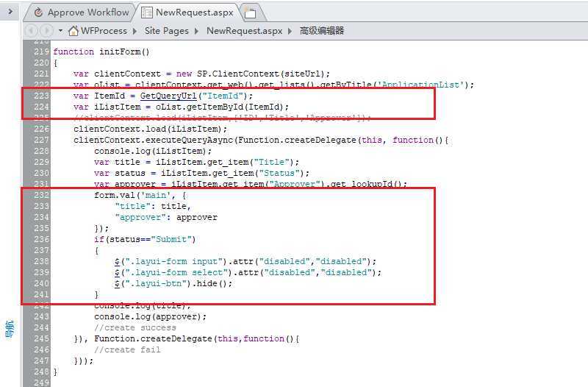The width and height of the screenshot is (588, 387).
Task: Click 'clientContext.executeQueryAsync' on line 227
Action: tap(154, 140)
